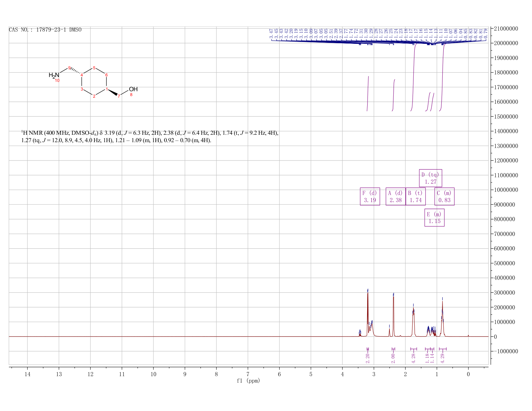Image resolution: width=532 pixels, height=411 pixels.
Task: Select the 4.29 integral value label
Action: point(442,358)
